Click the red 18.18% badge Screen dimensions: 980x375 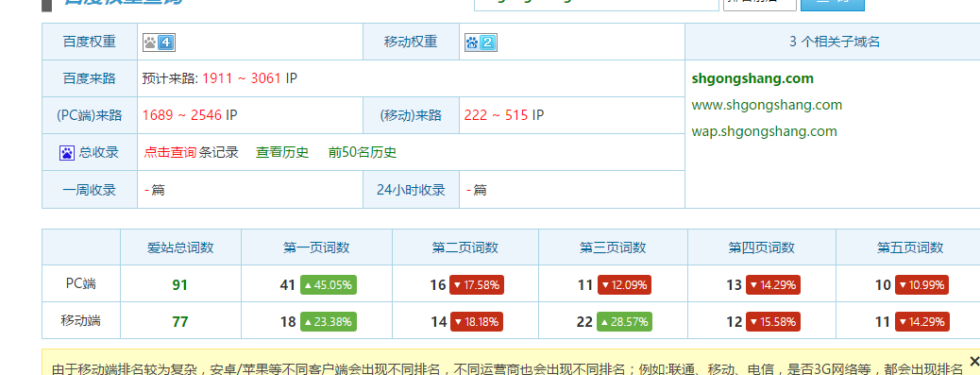coord(476,322)
